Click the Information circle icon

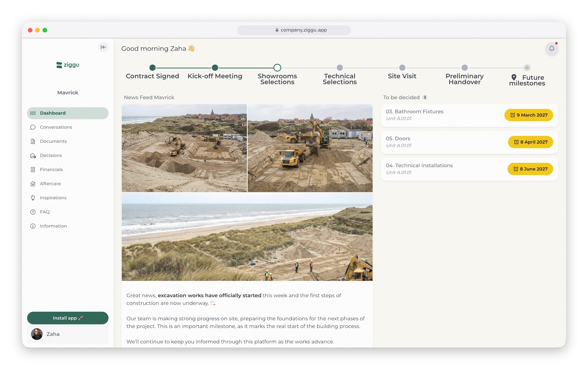tap(33, 226)
